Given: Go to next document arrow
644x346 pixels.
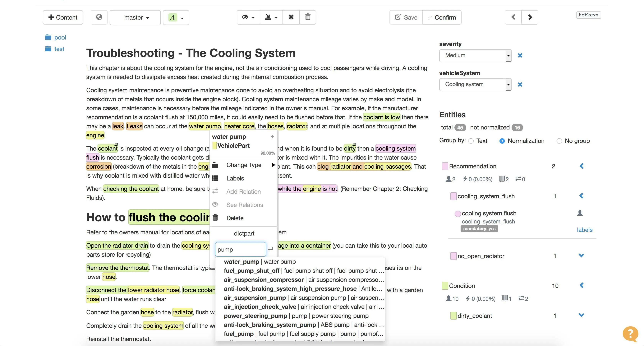Looking at the screenshot, I should pyautogui.click(x=530, y=17).
